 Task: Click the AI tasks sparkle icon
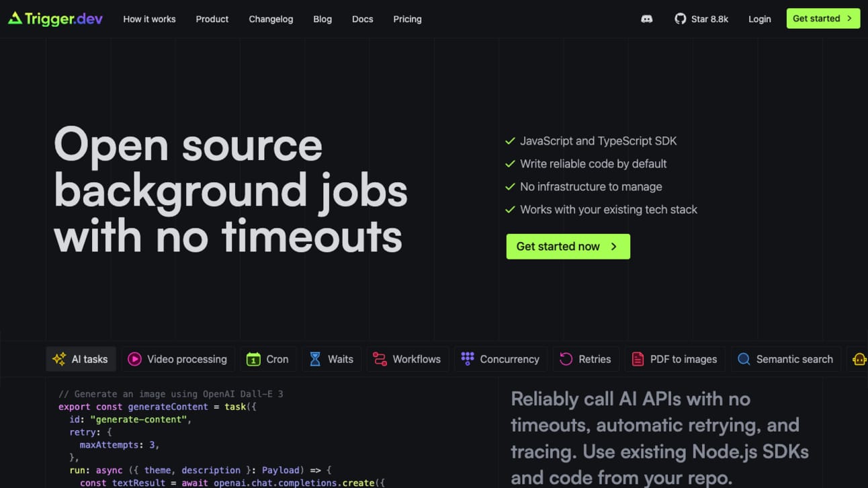(x=59, y=359)
